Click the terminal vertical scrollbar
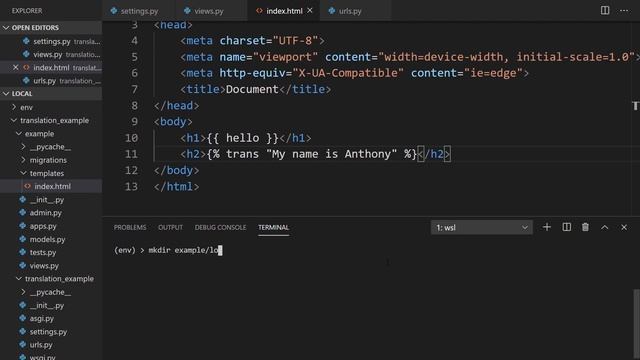 click(636, 324)
